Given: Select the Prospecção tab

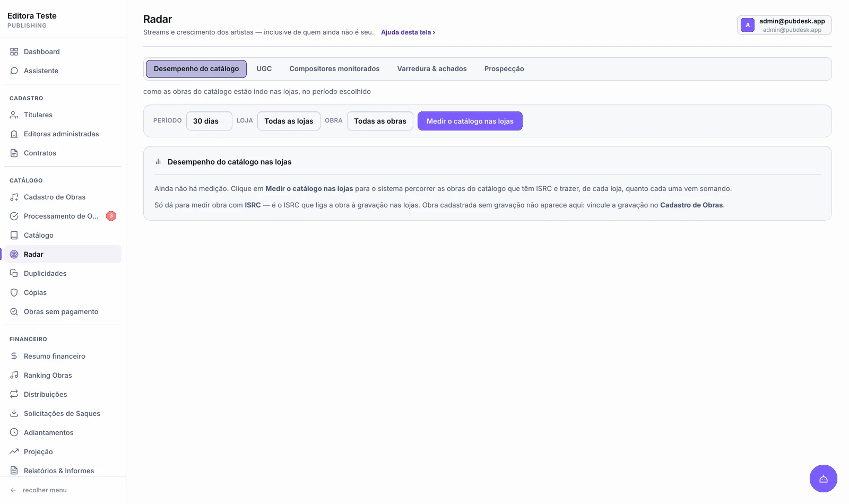Looking at the screenshot, I should [x=504, y=69].
